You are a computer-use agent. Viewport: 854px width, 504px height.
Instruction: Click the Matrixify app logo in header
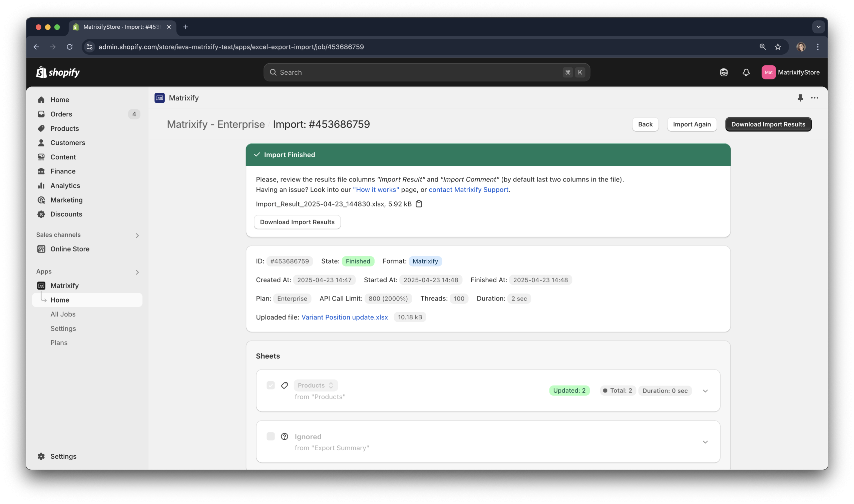[159, 98]
